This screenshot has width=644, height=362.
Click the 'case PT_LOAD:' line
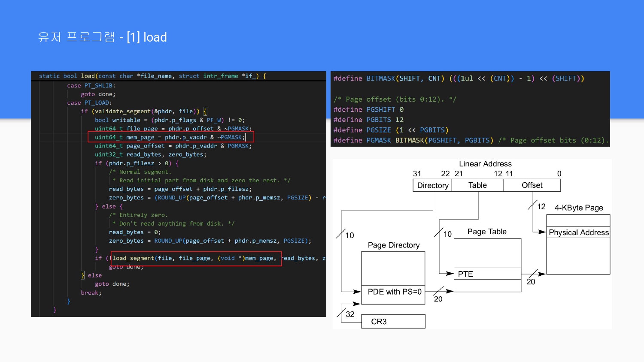(x=89, y=103)
